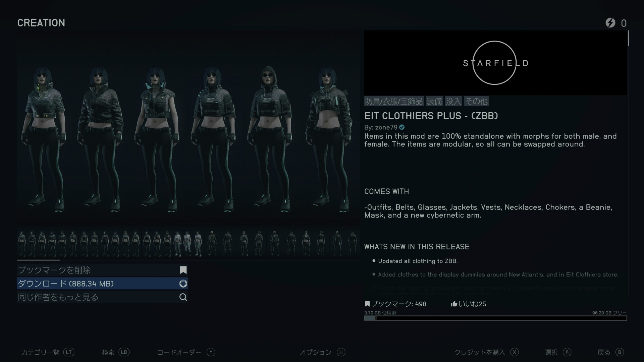Click the options menu icon beside オプション

pos(341,352)
